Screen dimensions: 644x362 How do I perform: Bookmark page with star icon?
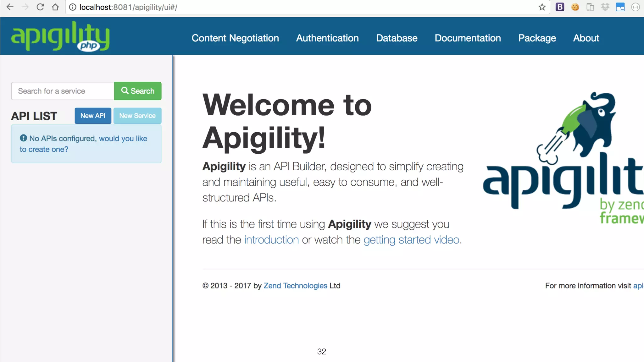pyautogui.click(x=542, y=7)
